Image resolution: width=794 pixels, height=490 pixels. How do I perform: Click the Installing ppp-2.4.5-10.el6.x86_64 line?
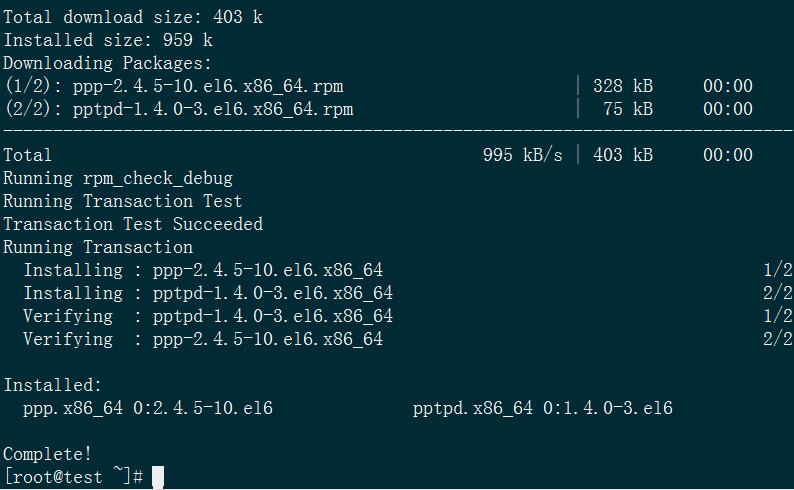tap(203, 270)
